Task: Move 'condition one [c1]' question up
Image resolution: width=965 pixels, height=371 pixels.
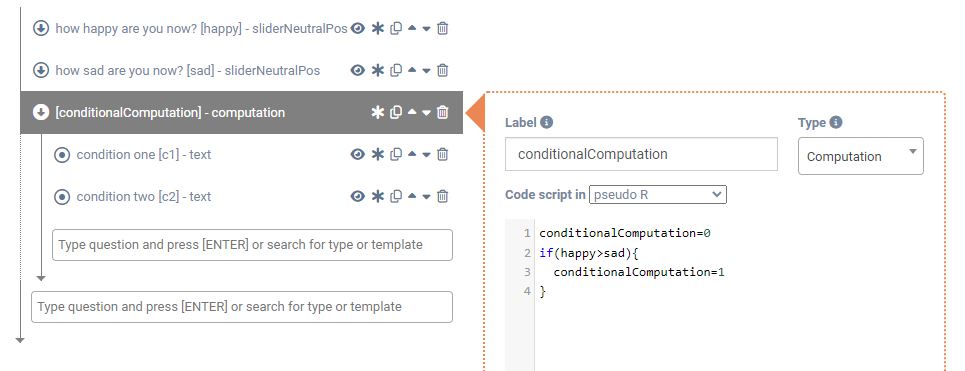Action: (412, 154)
